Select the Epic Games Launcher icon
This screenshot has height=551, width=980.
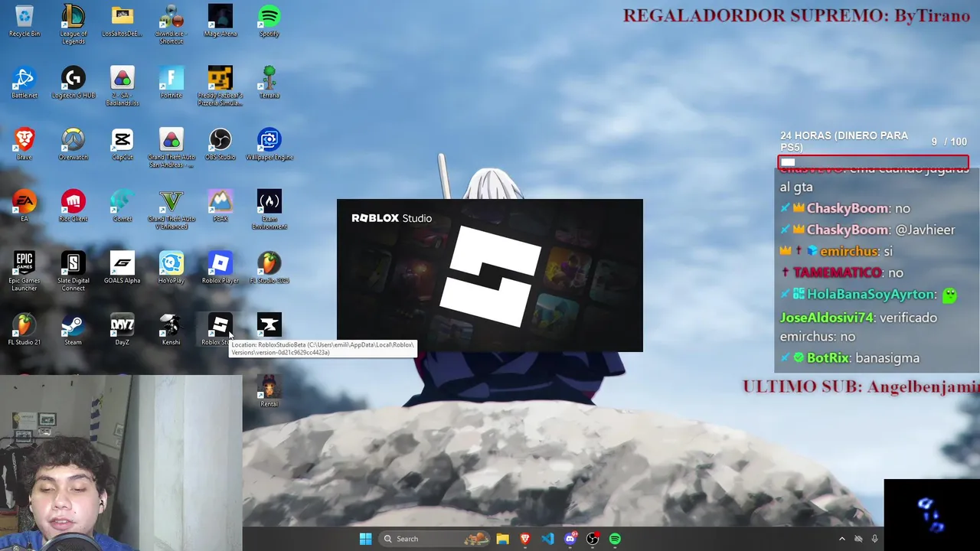[x=24, y=272]
